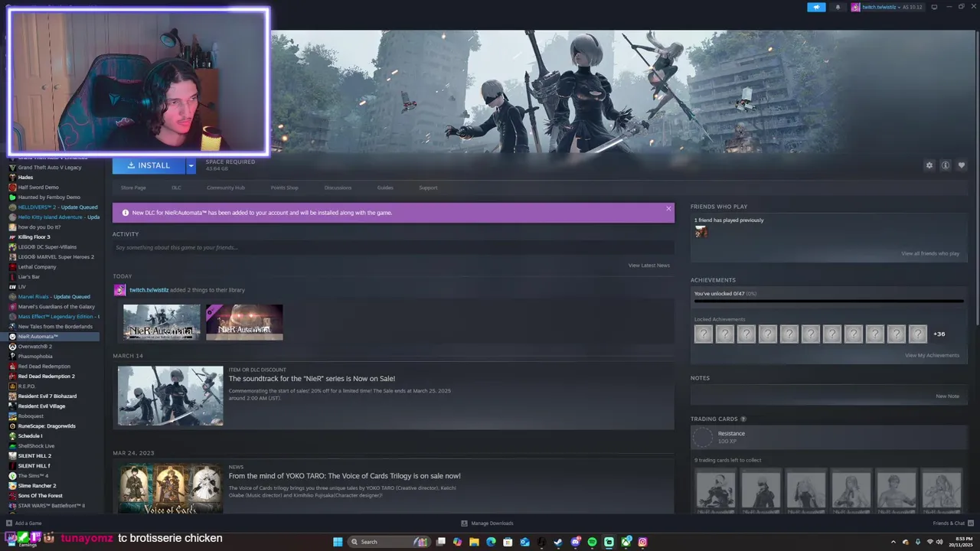Open File Explorer from the taskbar
Image resolution: width=980 pixels, height=551 pixels.
[x=474, y=542]
